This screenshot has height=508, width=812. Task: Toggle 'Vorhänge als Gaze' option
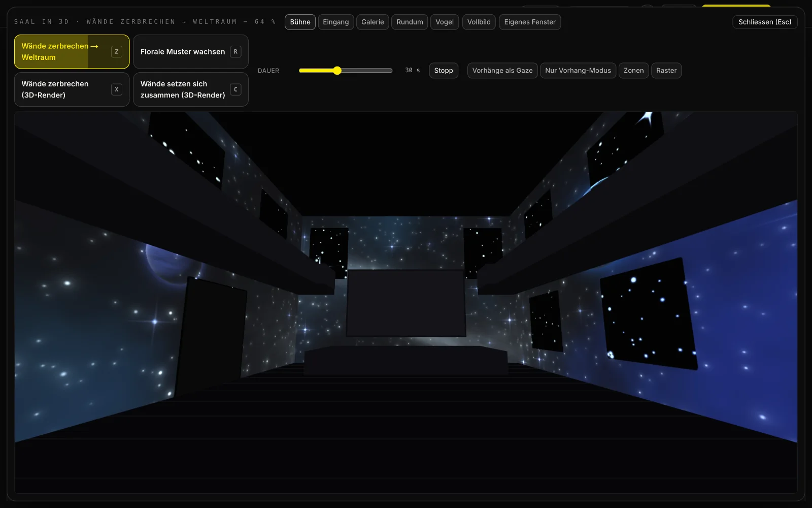502,71
